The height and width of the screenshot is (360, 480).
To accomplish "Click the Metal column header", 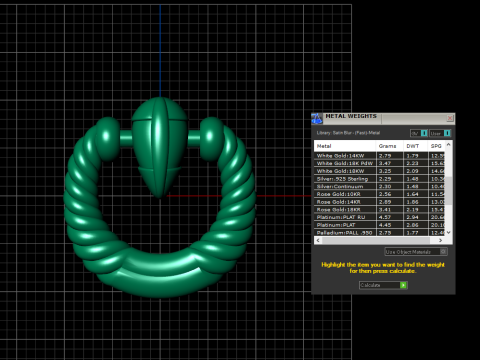I will pos(345,146).
